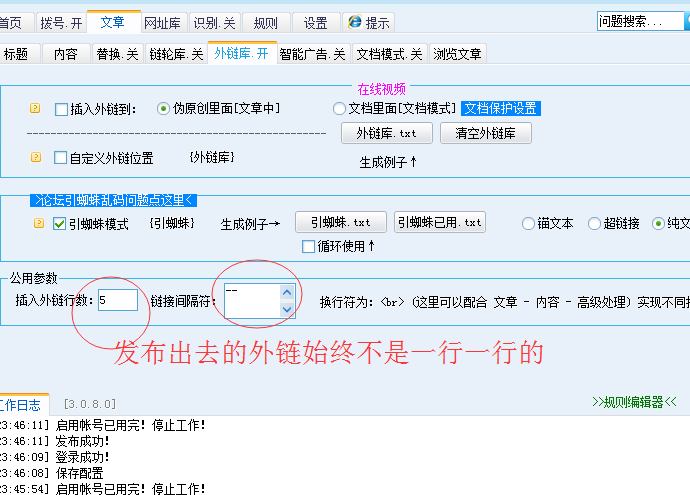This screenshot has height=495, width=690.
Task: Open the 网址库 tab
Action: point(163,23)
